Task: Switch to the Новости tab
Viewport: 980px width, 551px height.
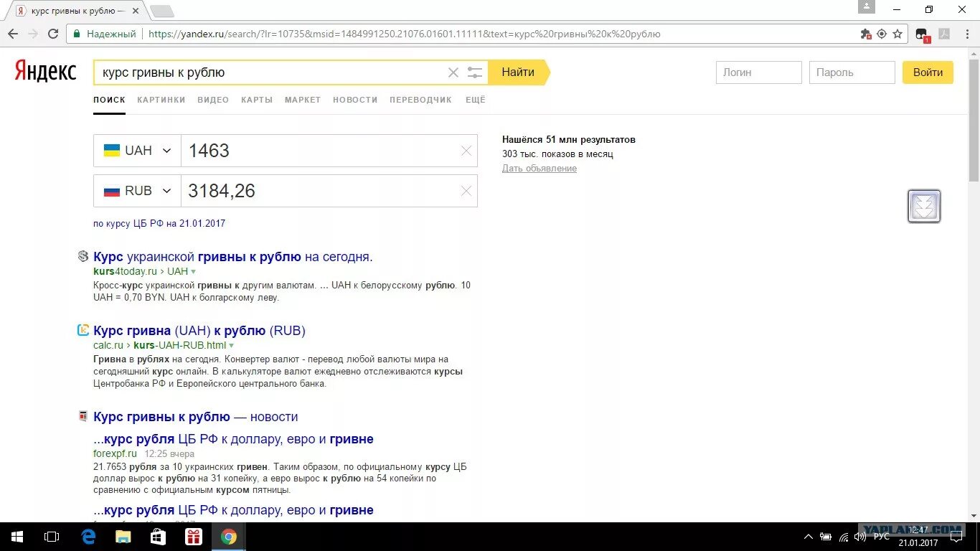Action: coord(355,100)
